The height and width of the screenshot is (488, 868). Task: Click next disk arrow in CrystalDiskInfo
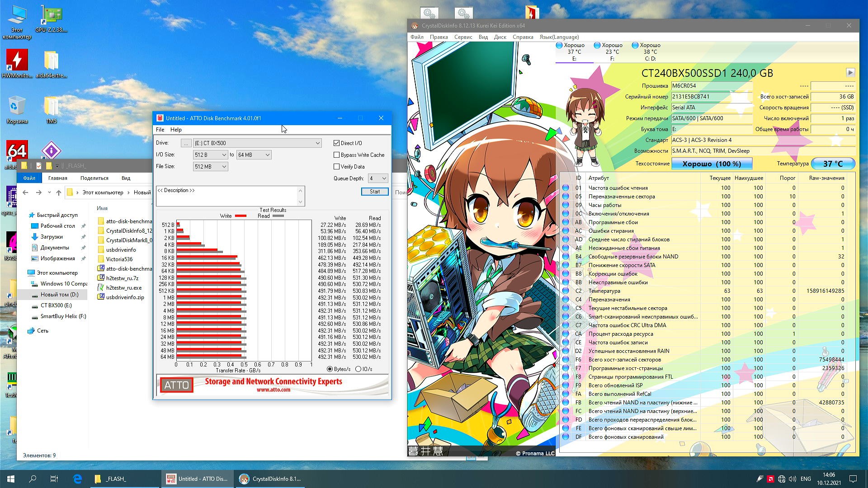850,72
